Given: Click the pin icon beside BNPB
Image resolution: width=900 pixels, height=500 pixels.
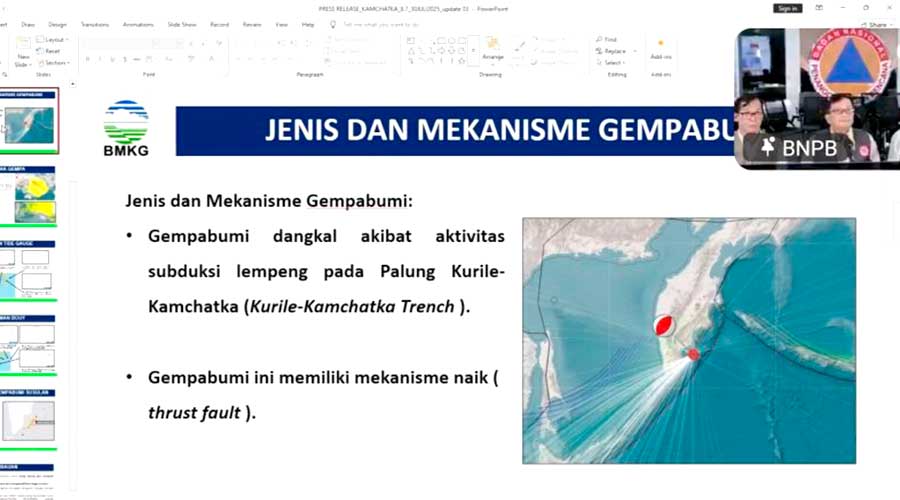Looking at the screenshot, I should point(768,147).
